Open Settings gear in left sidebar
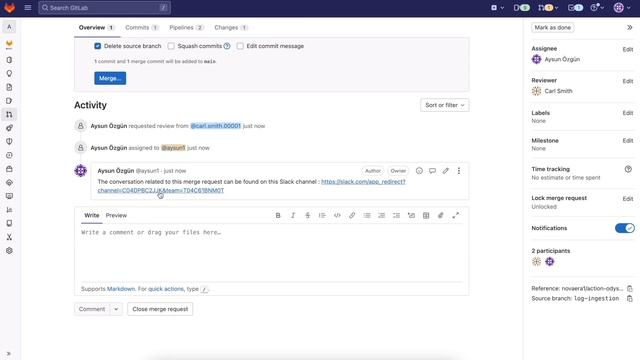Screen dimensions: 640x360 (x=9, y=251)
